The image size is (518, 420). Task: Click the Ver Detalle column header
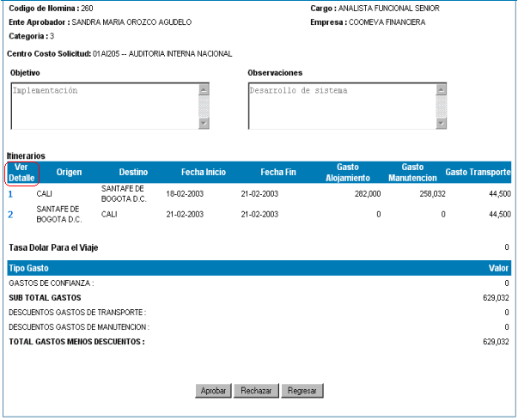pos(21,173)
